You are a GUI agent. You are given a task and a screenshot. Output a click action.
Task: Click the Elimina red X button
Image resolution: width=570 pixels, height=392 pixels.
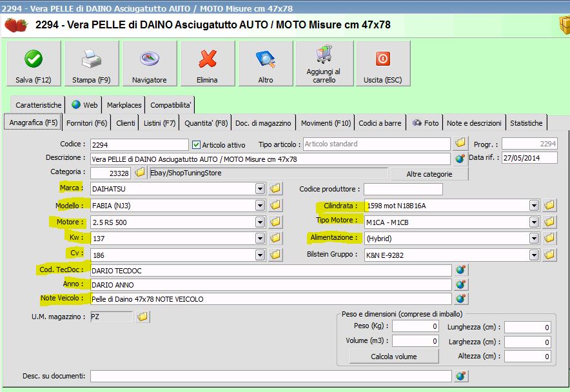click(x=208, y=63)
